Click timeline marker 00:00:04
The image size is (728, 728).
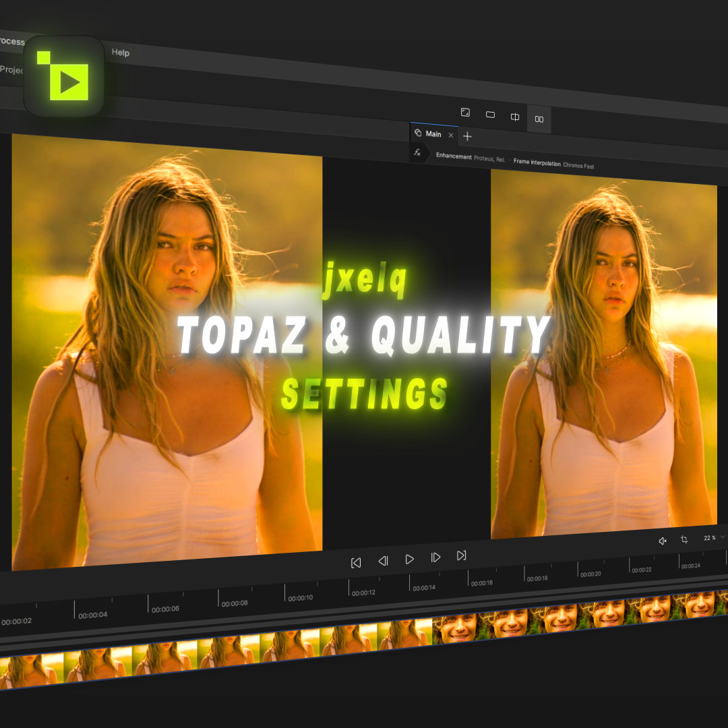[92, 615]
